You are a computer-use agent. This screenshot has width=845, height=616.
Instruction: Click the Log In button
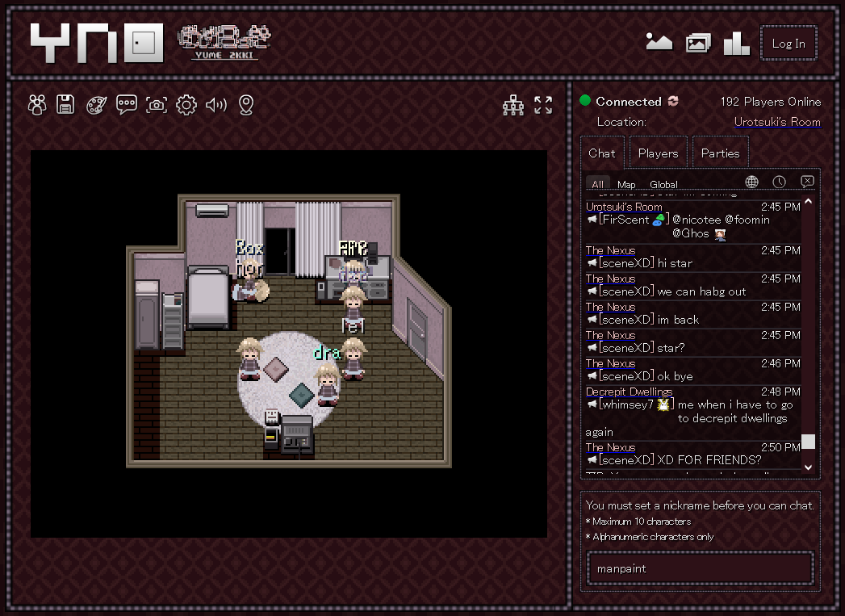pyautogui.click(x=789, y=44)
